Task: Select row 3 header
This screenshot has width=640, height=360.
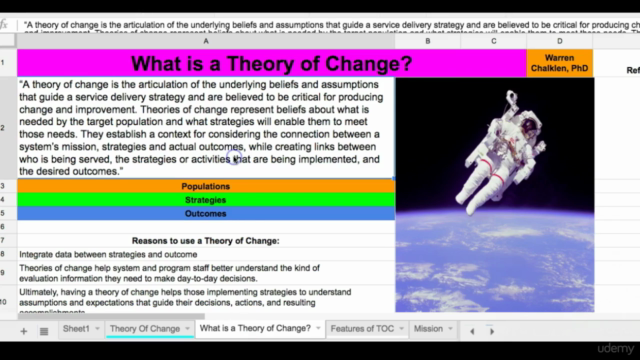Action: pos(8,186)
